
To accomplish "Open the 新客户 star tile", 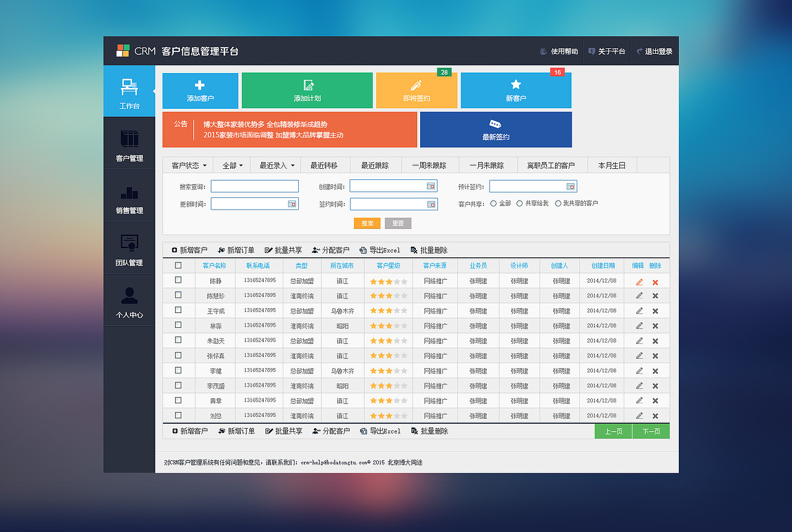I will (x=516, y=90).
